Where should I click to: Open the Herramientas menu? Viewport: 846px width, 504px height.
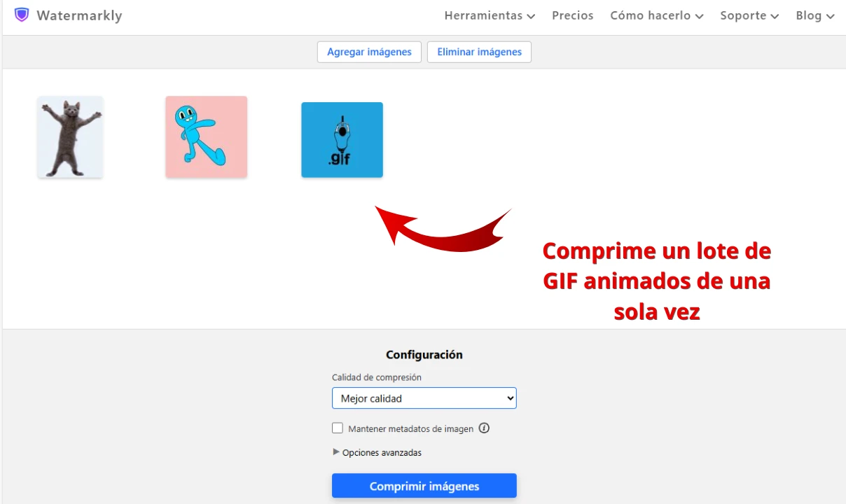tap(489, 15)
